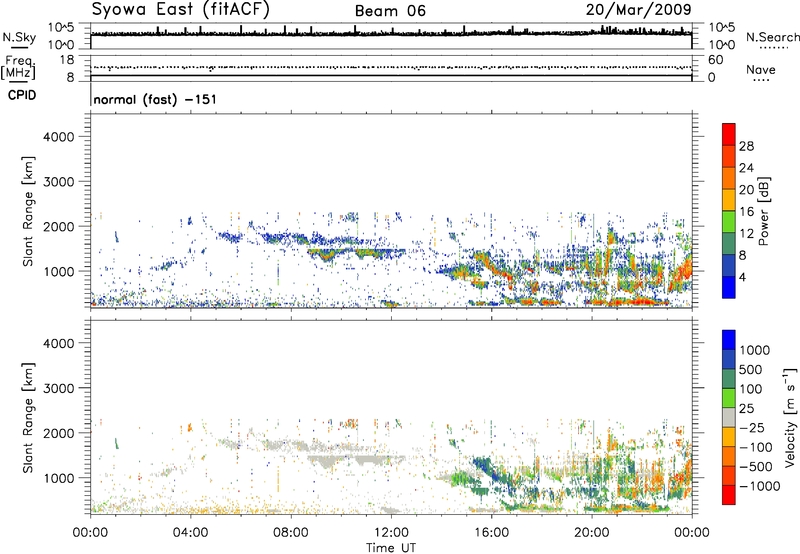Click the 'N.Search' legend label
This screenshot has width=800, height=554.
click(x=773, y=37)
